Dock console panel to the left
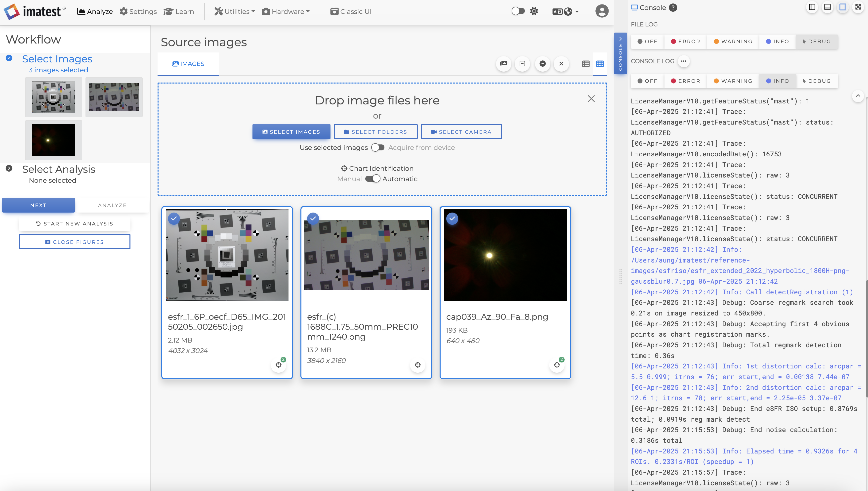 coord(812,7)
